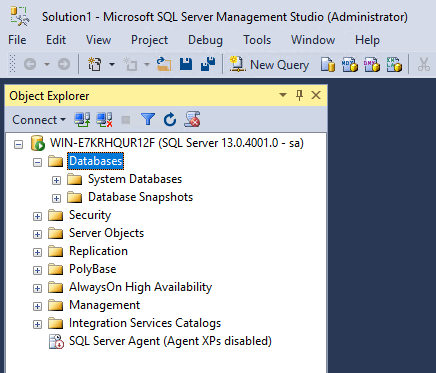The height and width of the screenshot is (373, 436).
Task: Click the Save disk icon
Action: (x=186, y=64)
